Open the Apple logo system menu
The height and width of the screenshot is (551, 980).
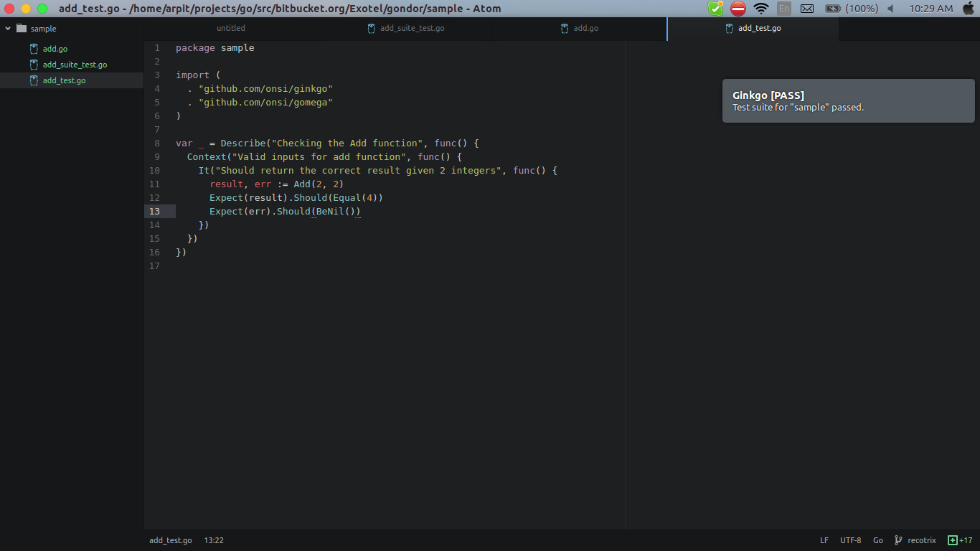tap(969, 9)
